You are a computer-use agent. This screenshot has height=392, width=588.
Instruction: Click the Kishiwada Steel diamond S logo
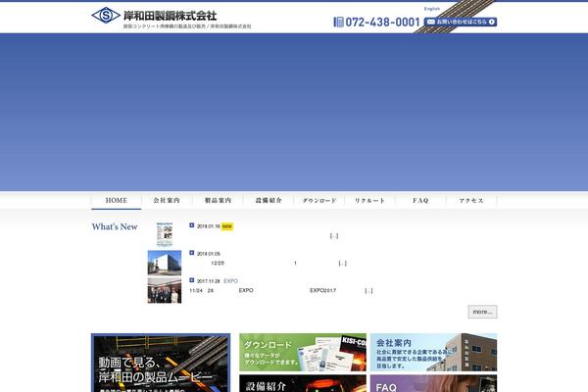[106, 16]
